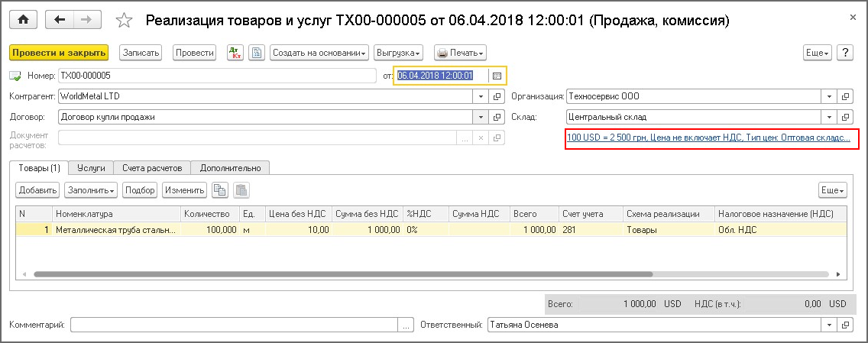This screenshot has height=343, width=868.
Task: Click into the Комментарий input field
Action: [x=234, y=325]
